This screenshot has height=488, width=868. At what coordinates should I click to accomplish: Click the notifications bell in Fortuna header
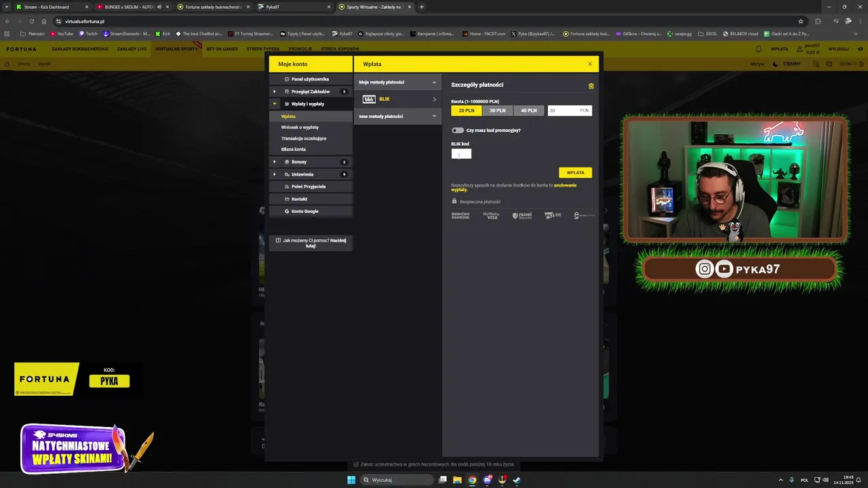click(x=759, y=49)
